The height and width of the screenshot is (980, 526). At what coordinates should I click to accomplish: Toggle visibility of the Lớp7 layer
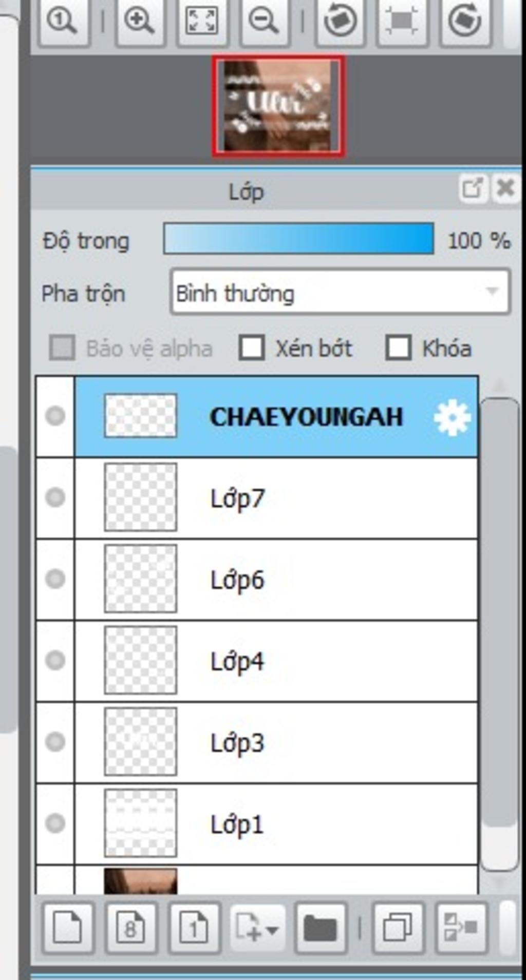tap(55, 497)
